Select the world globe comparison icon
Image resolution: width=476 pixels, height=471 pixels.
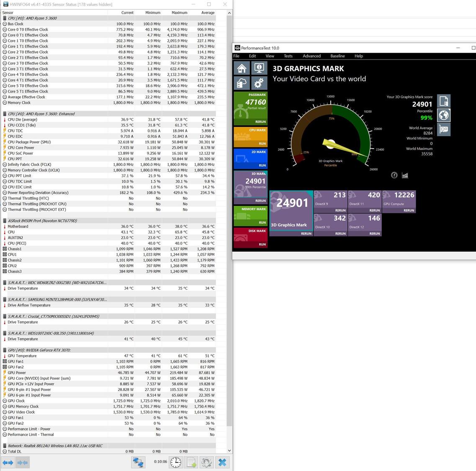click(x=444, y=115)
